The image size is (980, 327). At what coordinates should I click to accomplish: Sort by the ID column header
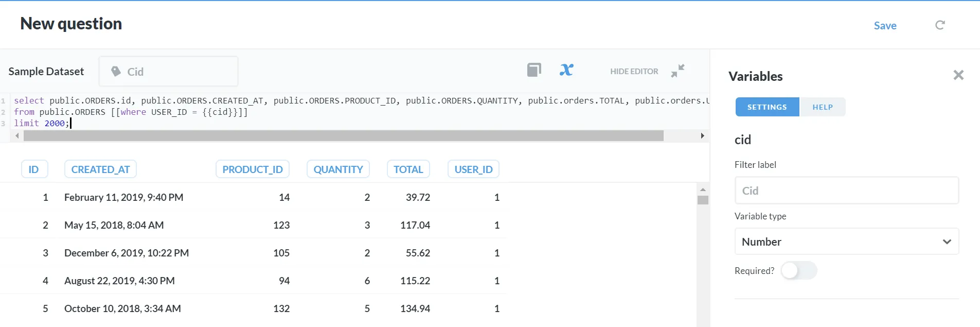pyautogui.click(x=34, y=169)
